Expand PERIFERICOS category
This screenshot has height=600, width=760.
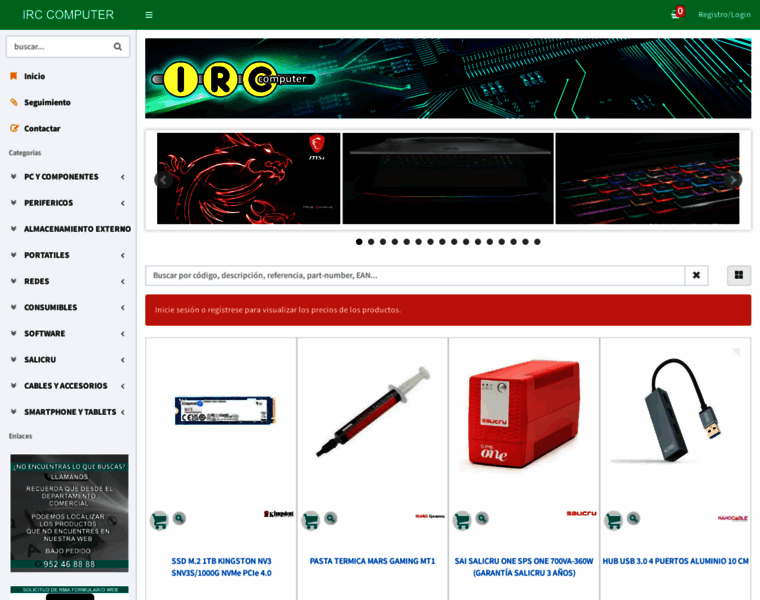pyautogui.click(x=68, y=203)
